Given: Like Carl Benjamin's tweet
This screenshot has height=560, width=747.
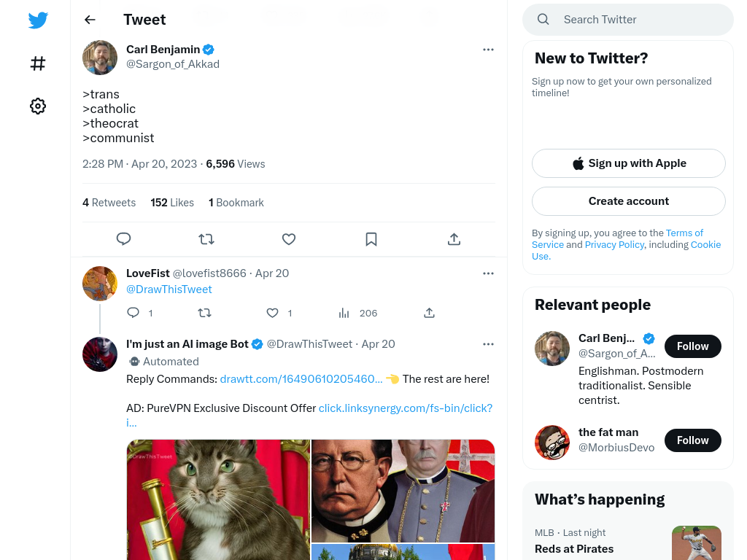Looking at the screenshot, I should (289, 238).
